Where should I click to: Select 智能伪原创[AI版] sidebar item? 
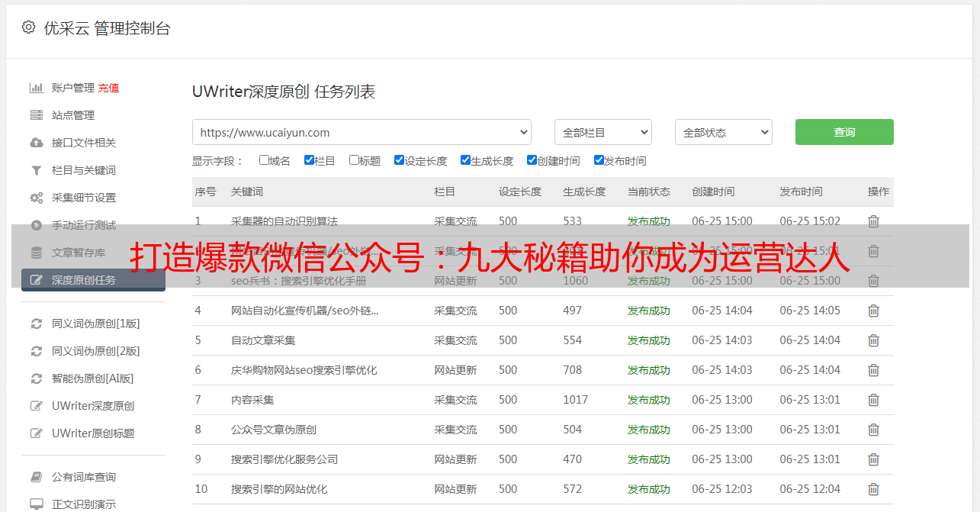[x=92, y=378]
